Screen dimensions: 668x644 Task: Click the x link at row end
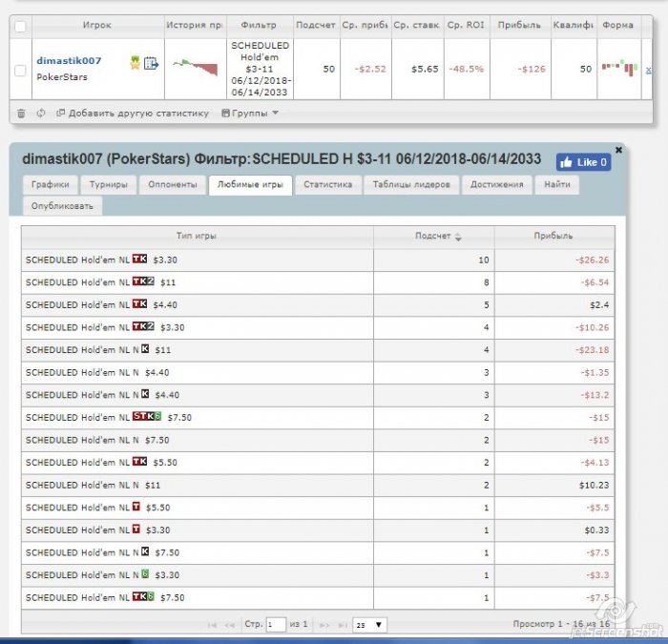(648, 70)
